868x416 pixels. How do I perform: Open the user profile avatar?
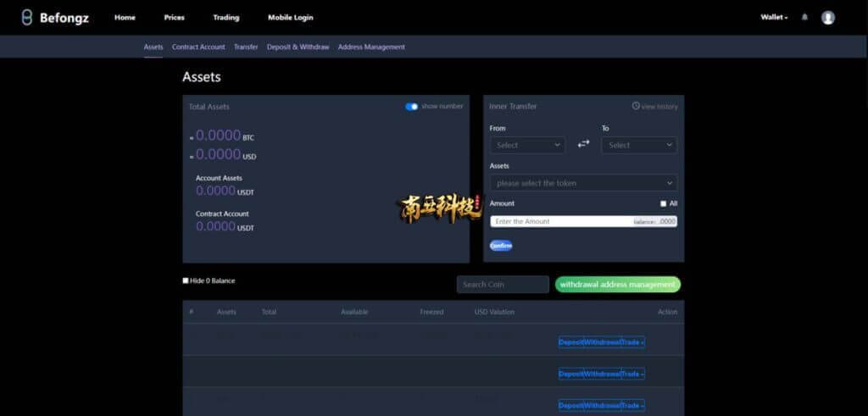pyautogui.click(x=828, y=17)
